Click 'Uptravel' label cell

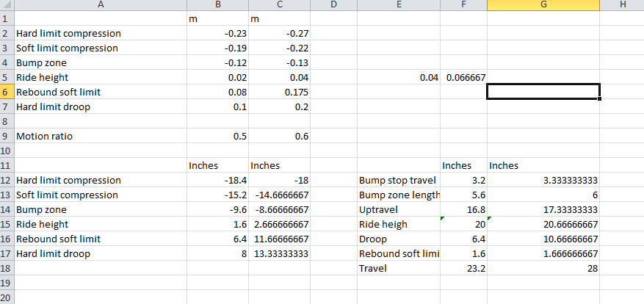coord(399,209)
